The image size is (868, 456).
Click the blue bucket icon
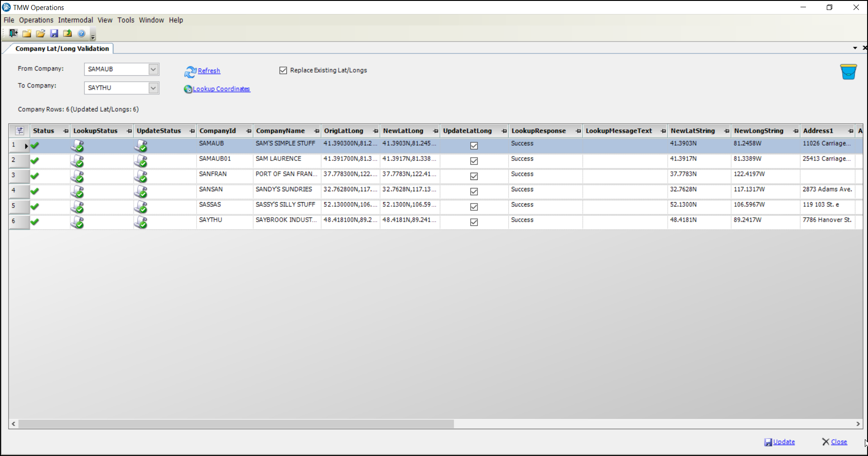(x=848, y=72)
